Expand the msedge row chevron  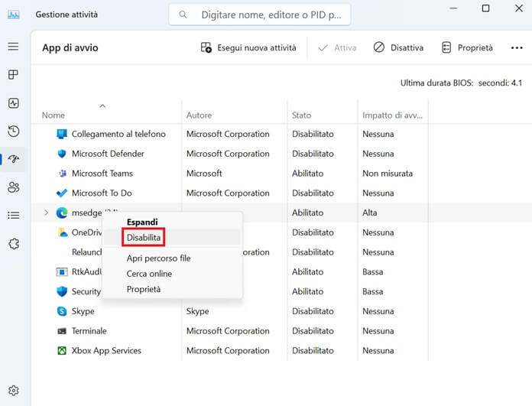pos(46,213)
